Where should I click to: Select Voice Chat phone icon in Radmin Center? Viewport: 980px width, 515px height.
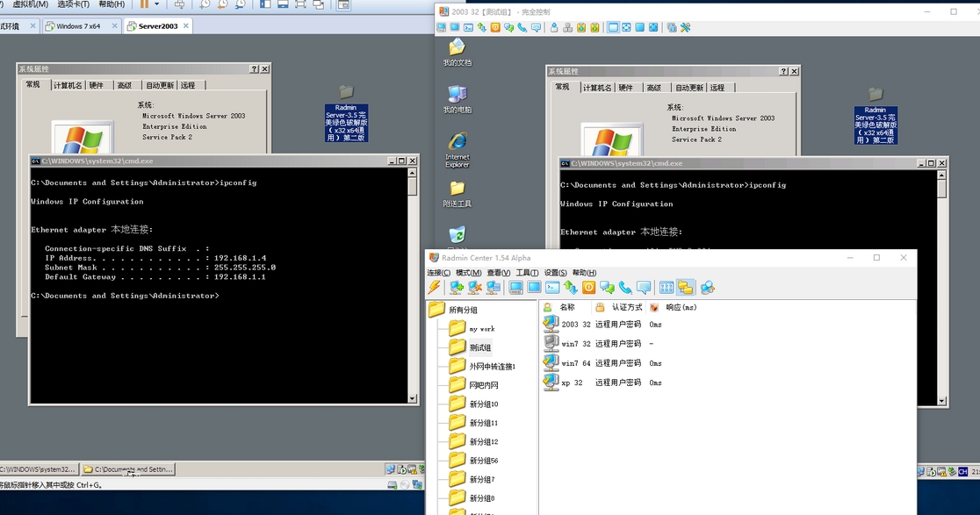625,287
